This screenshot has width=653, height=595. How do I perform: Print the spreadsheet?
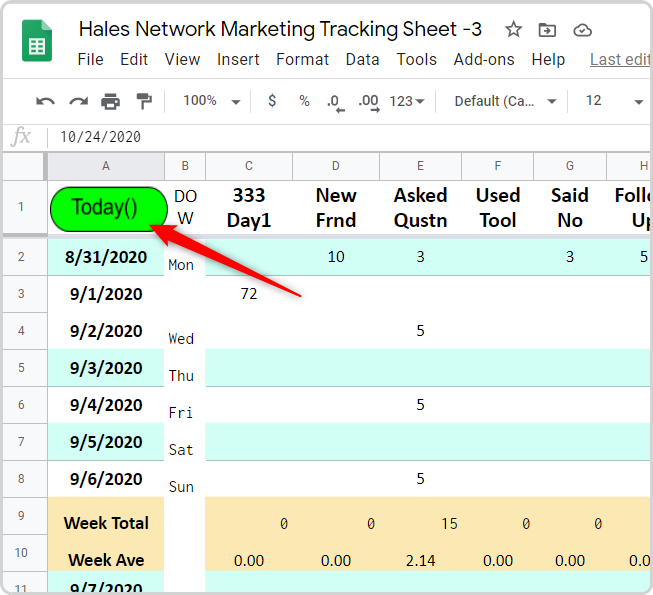(111, 101)
